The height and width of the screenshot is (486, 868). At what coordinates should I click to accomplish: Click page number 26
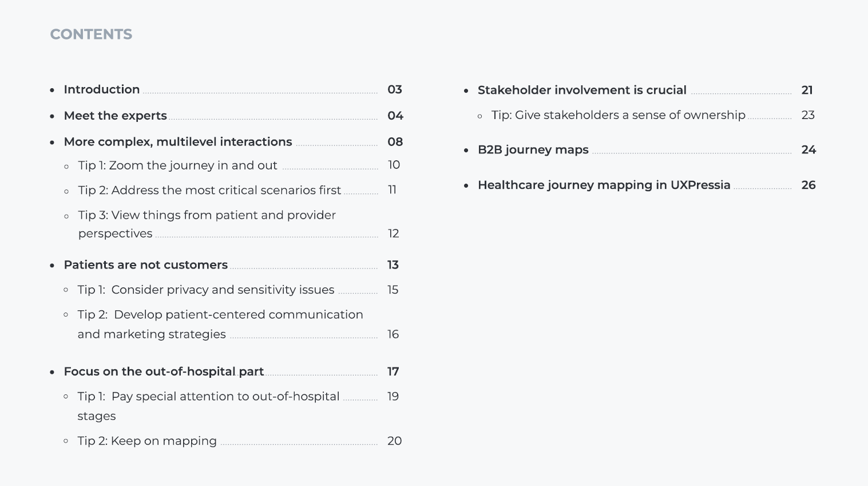point(808,185)
